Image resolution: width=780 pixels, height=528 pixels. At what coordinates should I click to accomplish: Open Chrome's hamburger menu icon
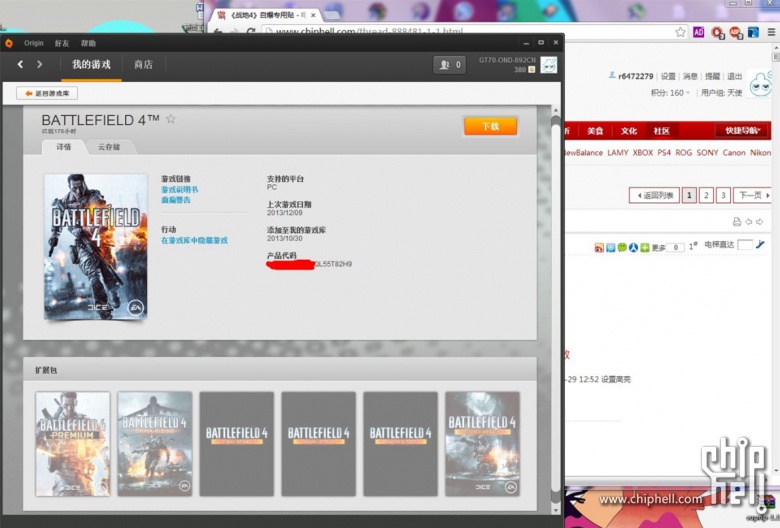click(771, 32)
